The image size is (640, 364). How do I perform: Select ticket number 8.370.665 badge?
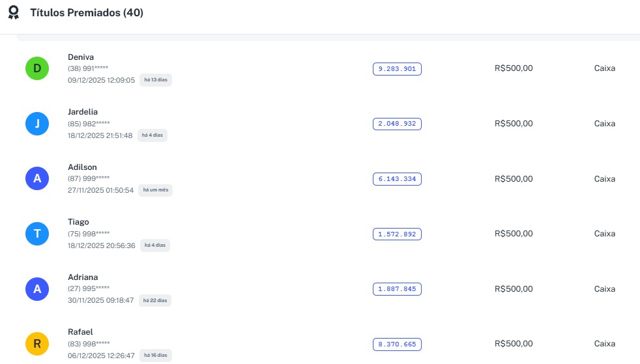point(397,344)
